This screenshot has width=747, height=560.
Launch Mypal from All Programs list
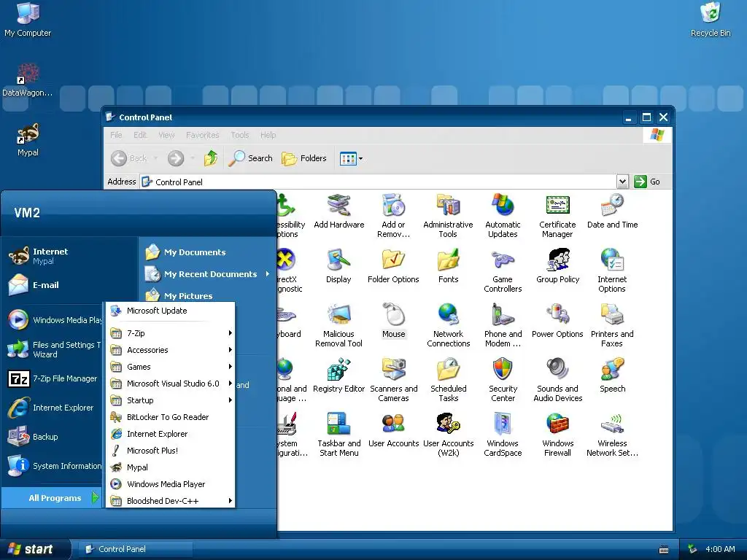(x=171, y=467)
